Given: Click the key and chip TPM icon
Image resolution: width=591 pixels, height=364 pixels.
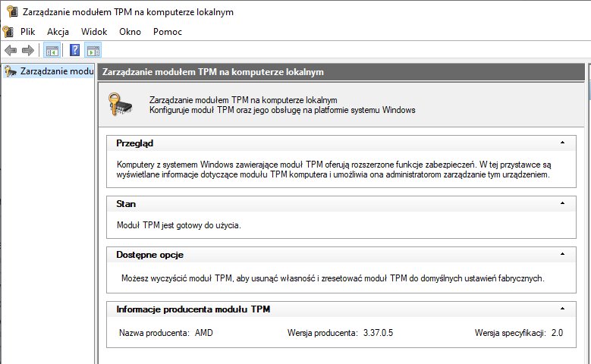Looking at the screenshot, I should (x=120, y=105).
